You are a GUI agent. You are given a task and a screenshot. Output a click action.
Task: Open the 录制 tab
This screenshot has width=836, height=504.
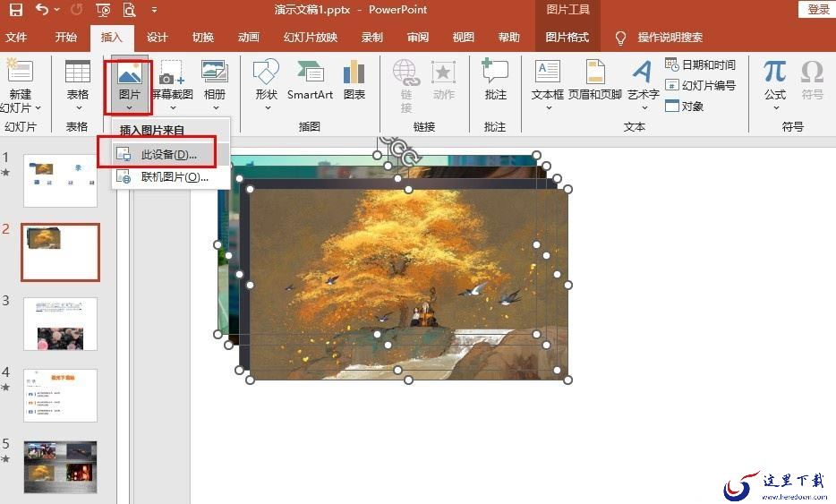pyautogui.click(x=371, y=38)
